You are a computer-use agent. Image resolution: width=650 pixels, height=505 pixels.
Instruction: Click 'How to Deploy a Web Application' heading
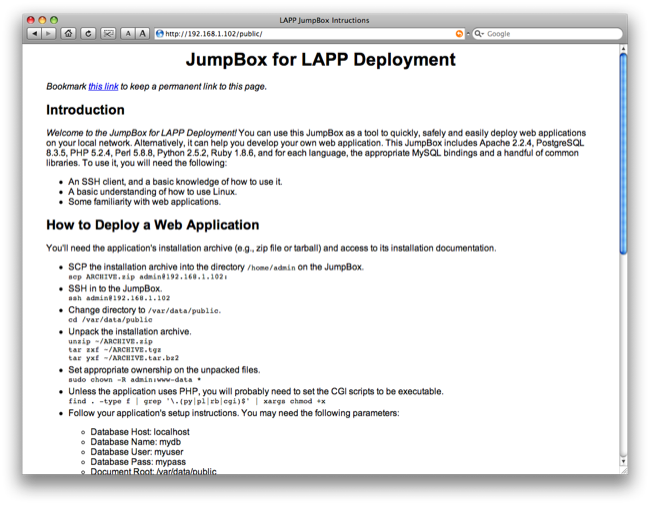pos(153,225)
